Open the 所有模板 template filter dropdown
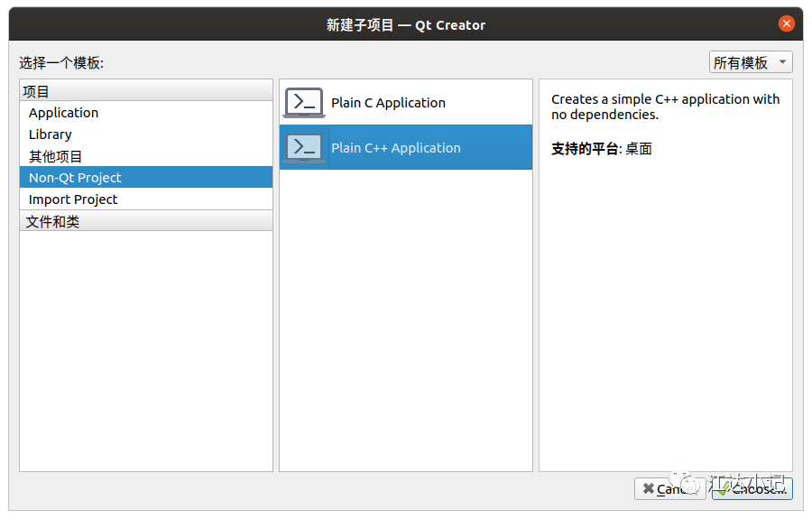Viewport: 812px width, 519px height. 751,62
